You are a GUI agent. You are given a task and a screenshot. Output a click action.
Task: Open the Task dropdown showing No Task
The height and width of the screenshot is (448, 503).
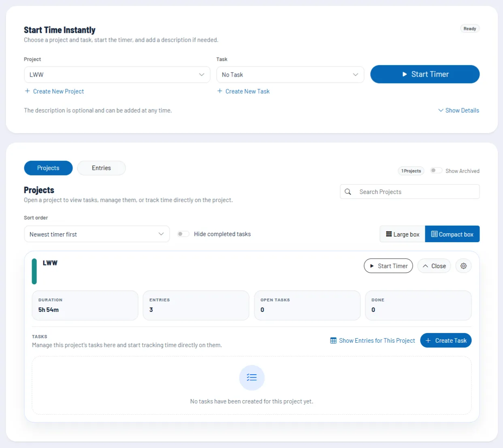[x=290, y=75]
